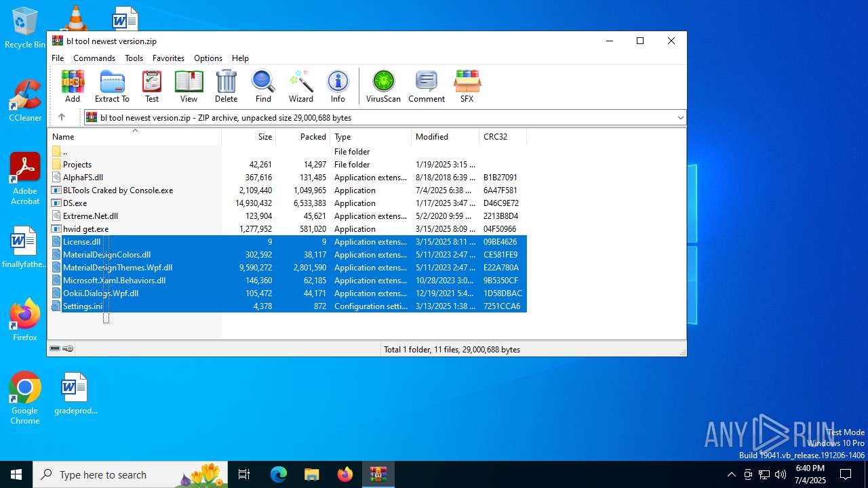Screen dimensions: 868x488
Task: Select AlphaFS.dll file
Action: coord(288,178)
